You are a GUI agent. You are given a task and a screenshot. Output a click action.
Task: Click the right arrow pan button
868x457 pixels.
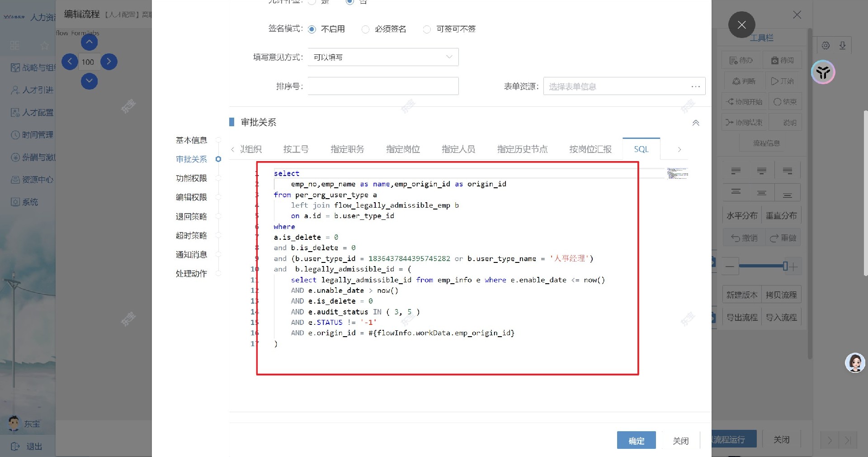click(109, 62)
